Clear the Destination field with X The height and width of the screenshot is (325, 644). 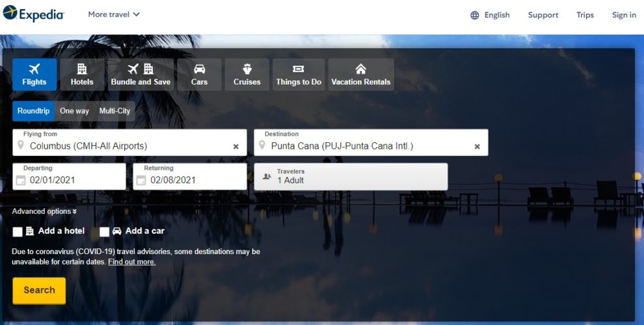click(x=477, y=147)
